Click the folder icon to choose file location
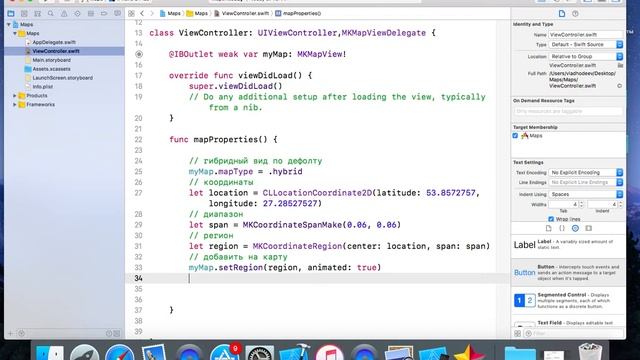This screenshot has width=640, height=360. pyautogui.click(x=620, y=65)
